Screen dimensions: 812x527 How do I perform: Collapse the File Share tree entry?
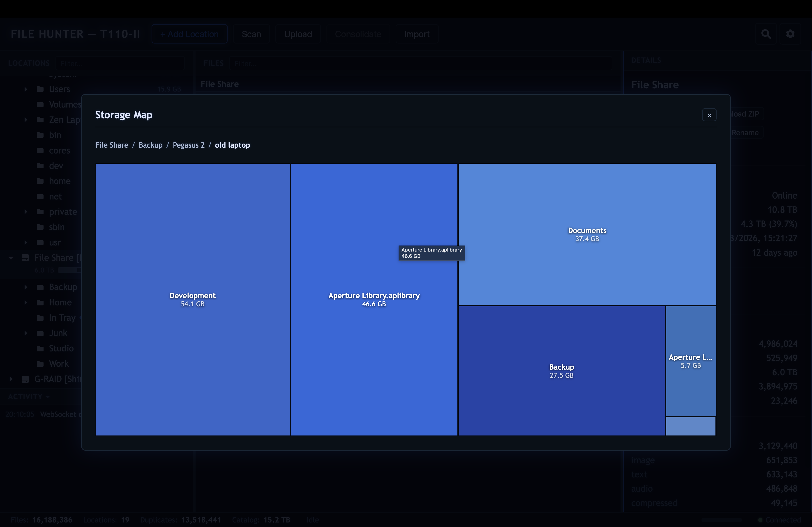coord(11,258)
